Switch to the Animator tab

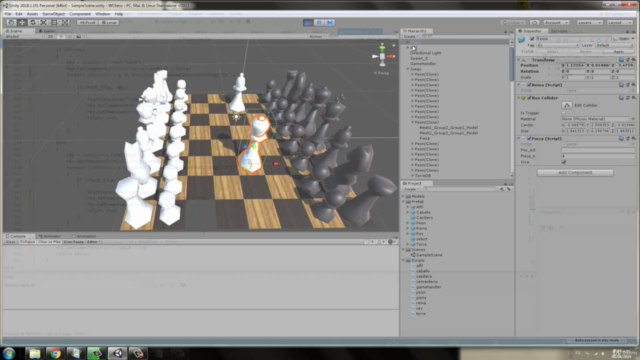(x=50, y=236)
